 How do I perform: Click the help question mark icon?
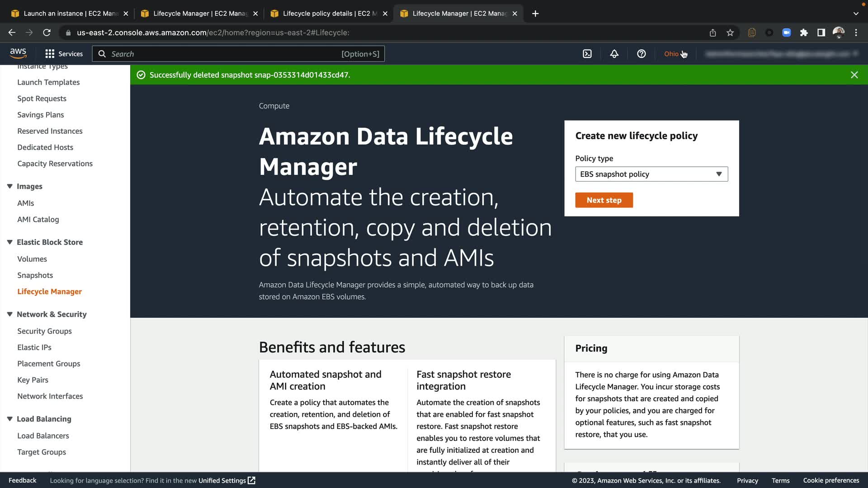[x=641, y=54]
